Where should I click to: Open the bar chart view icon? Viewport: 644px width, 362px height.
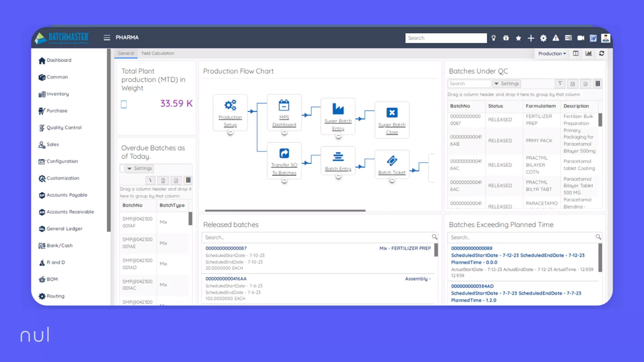[589, 53]
